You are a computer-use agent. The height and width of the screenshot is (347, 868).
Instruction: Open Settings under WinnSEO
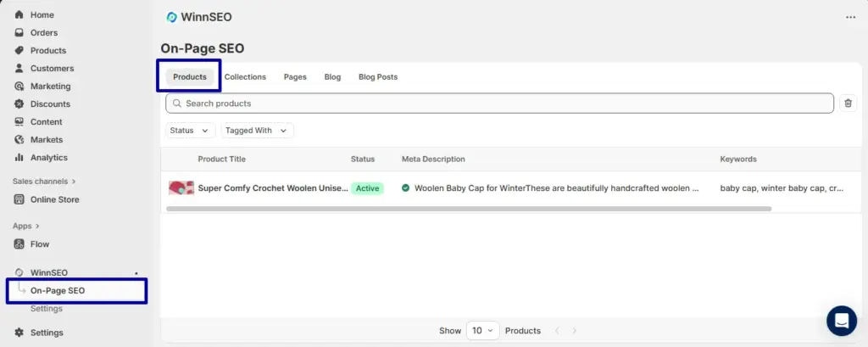pos(47,308)
